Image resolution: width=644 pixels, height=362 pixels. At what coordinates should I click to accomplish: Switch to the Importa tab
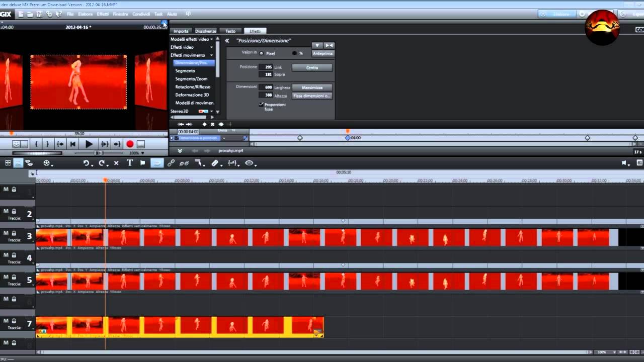tap(181, 31)
